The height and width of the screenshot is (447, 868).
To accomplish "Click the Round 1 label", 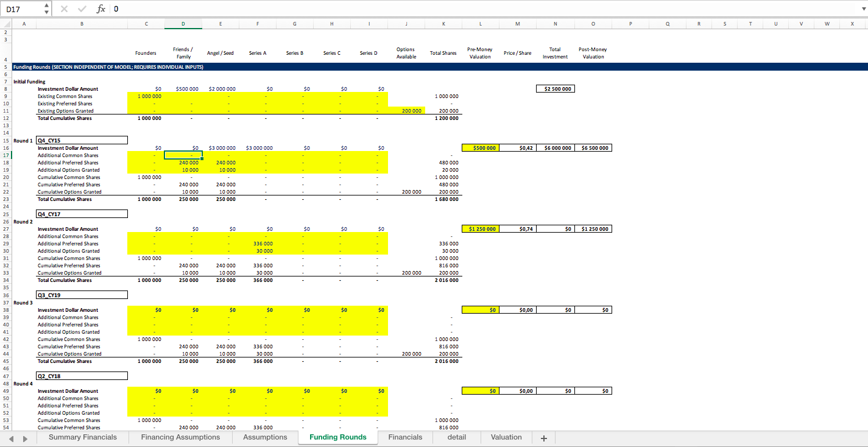I will point(23,141).
